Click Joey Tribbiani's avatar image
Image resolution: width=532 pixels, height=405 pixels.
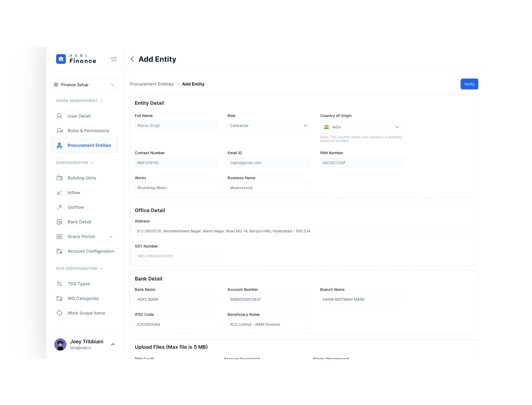tap(60, 344)
